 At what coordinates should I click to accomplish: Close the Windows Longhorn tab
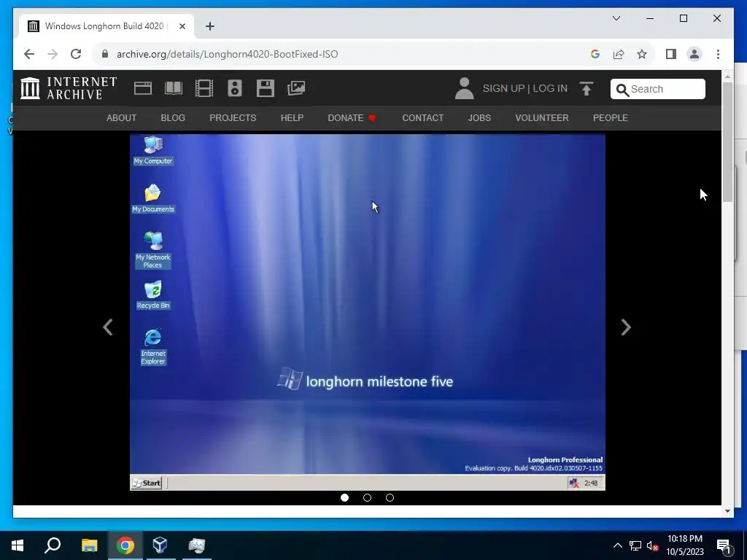(x=182, y=26)
